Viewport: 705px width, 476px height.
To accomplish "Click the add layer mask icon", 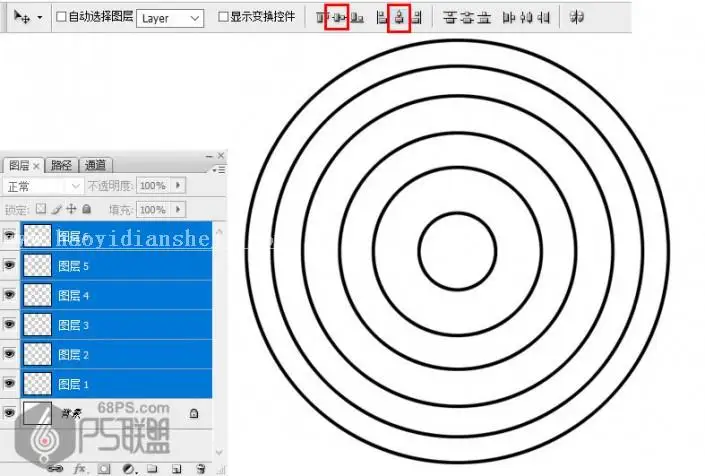I will pos(104,469).
